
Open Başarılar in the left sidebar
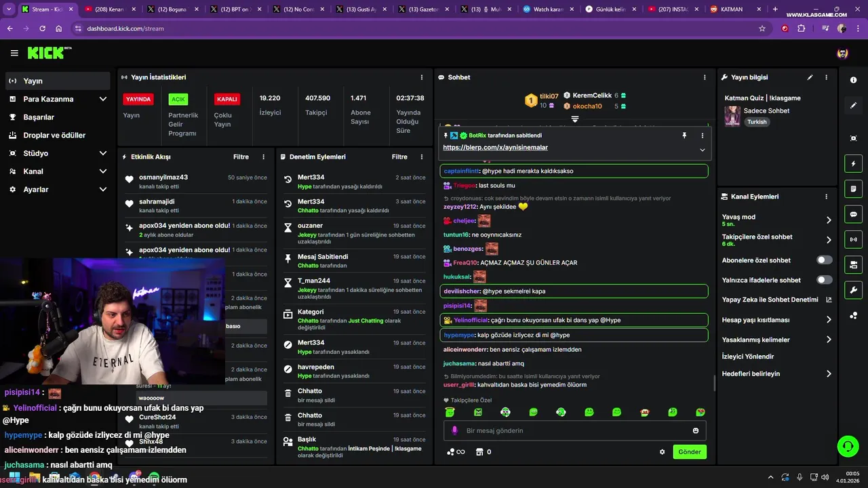point(58,117)
